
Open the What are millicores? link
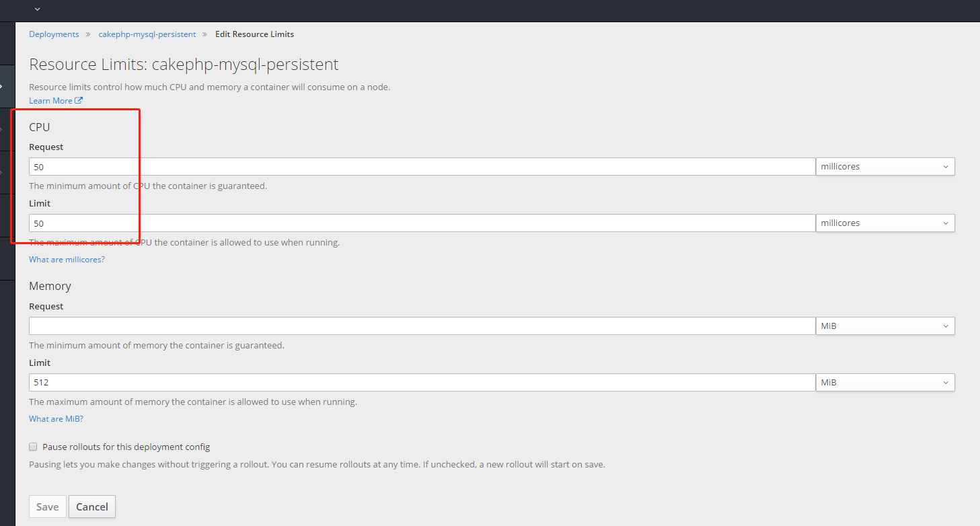[x=67, y=260]
